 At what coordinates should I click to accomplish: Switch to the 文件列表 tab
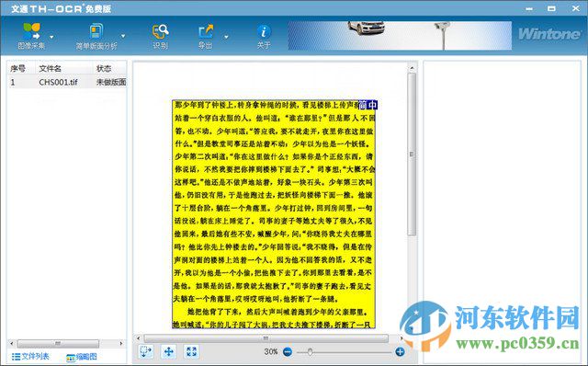coord(30,356)
